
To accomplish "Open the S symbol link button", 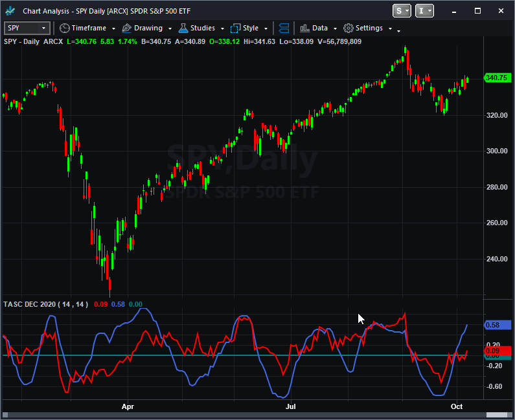I will point(402,11).
